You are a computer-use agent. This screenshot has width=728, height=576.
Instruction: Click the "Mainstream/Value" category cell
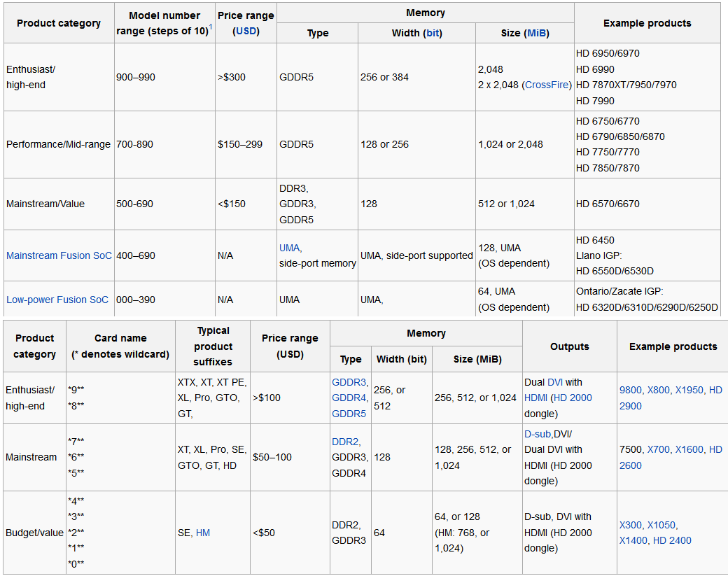59,204
